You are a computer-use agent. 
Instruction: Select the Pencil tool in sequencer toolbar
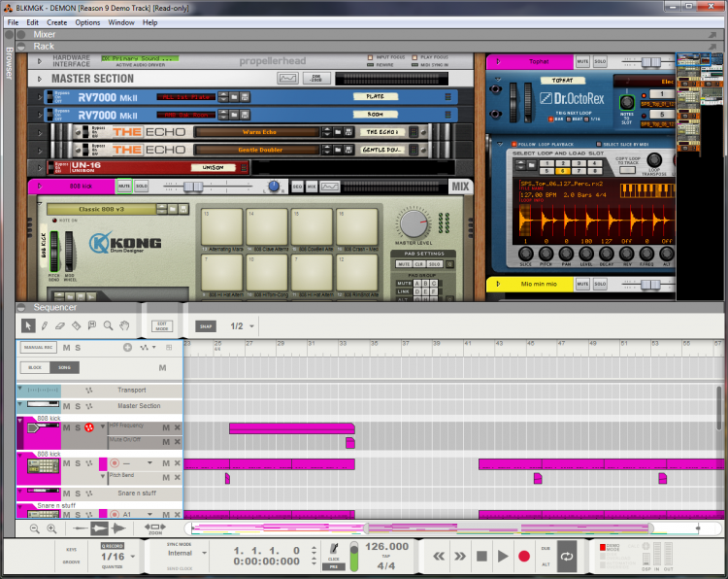coord(44,326)
